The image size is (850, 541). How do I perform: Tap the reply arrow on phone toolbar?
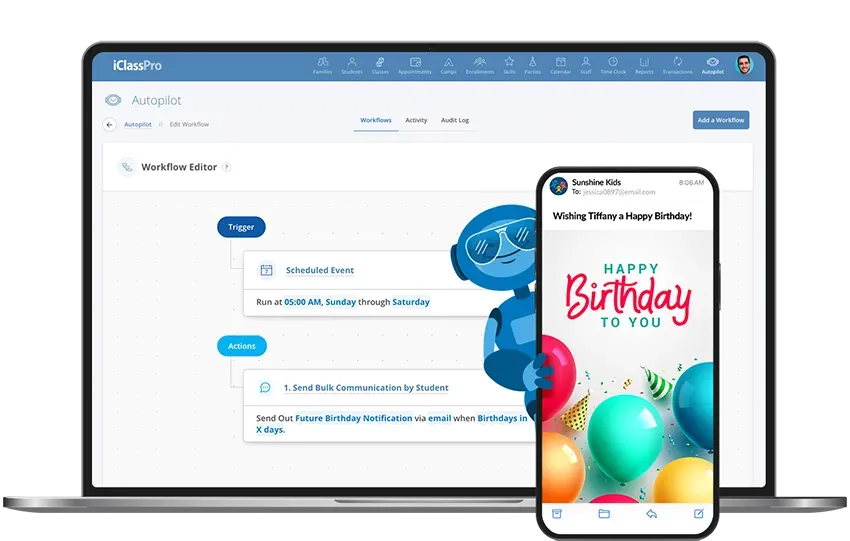click(x=652, y=513)
